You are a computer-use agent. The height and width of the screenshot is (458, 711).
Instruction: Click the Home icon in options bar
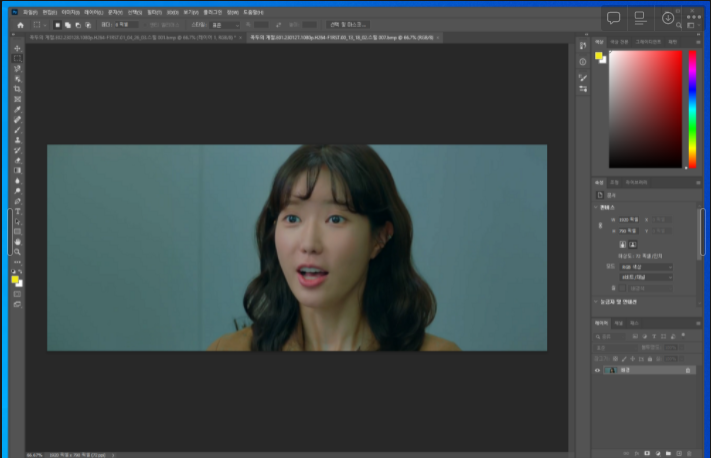(x=20, y=25)
